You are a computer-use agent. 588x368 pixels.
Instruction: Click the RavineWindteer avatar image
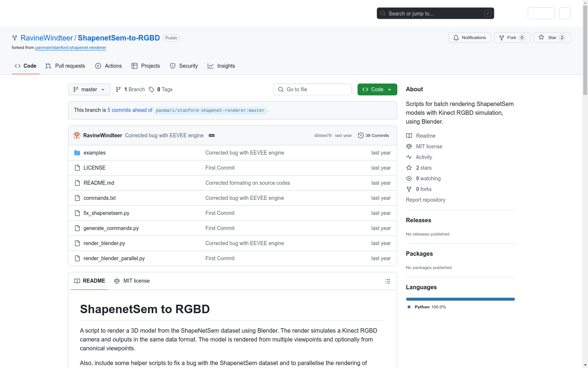click(77, 135)
